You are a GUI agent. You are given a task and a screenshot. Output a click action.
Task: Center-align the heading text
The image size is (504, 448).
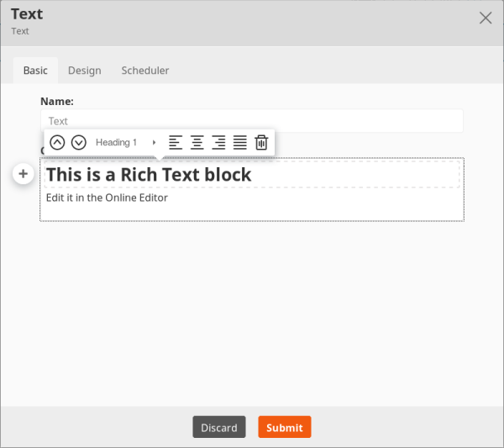tap(197, 143)
